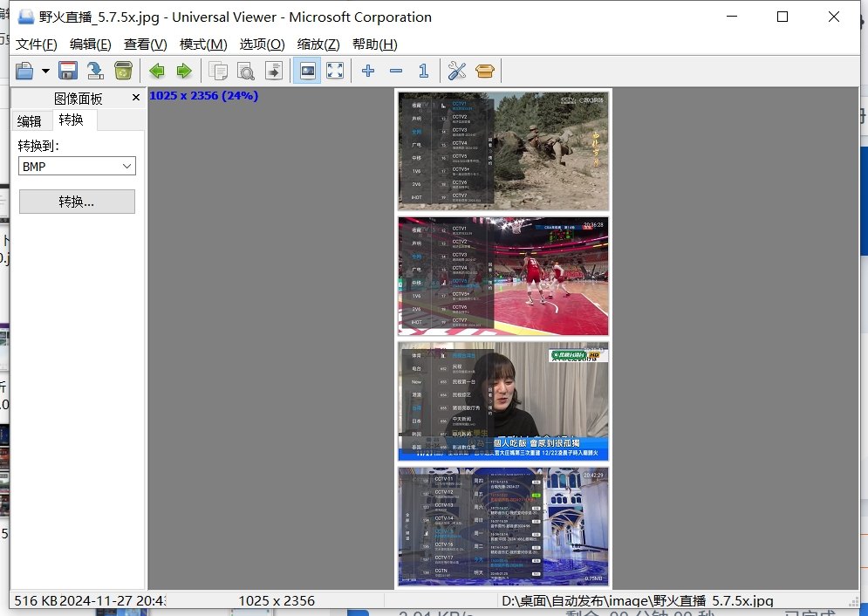Viewport: 868px width, 616px height.
Task: Expand the open file dropdown arrow
Action: [45, 71]
